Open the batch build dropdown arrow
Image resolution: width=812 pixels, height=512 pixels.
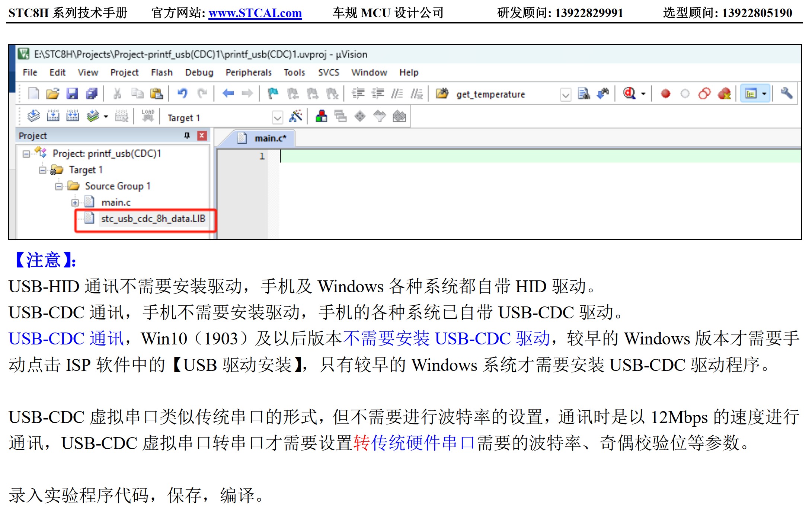pos(106,117)
